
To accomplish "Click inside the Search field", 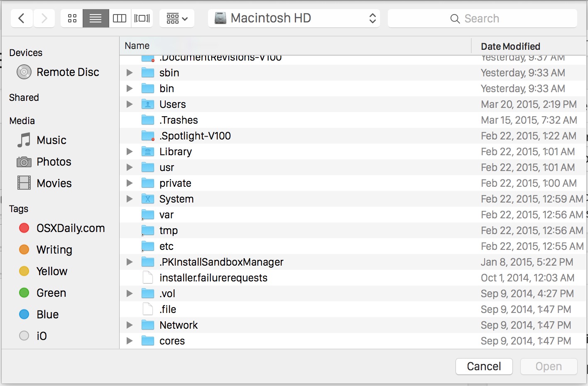I will 490,18.
